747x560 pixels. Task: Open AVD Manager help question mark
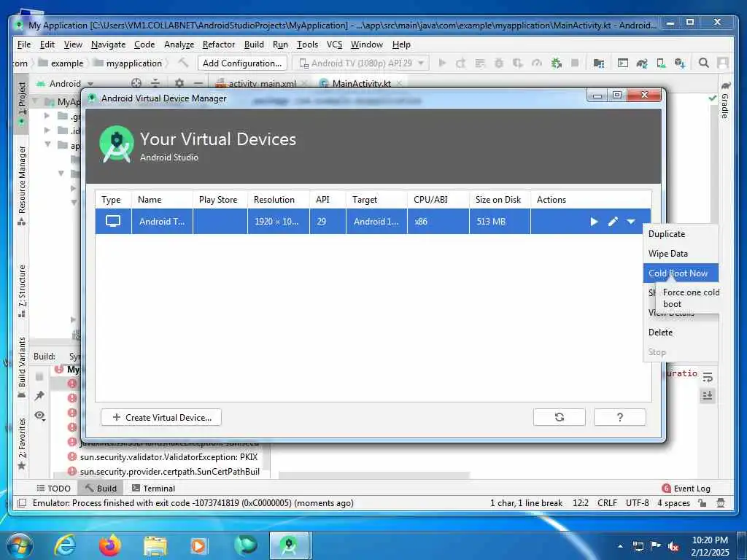pos(620,417)
